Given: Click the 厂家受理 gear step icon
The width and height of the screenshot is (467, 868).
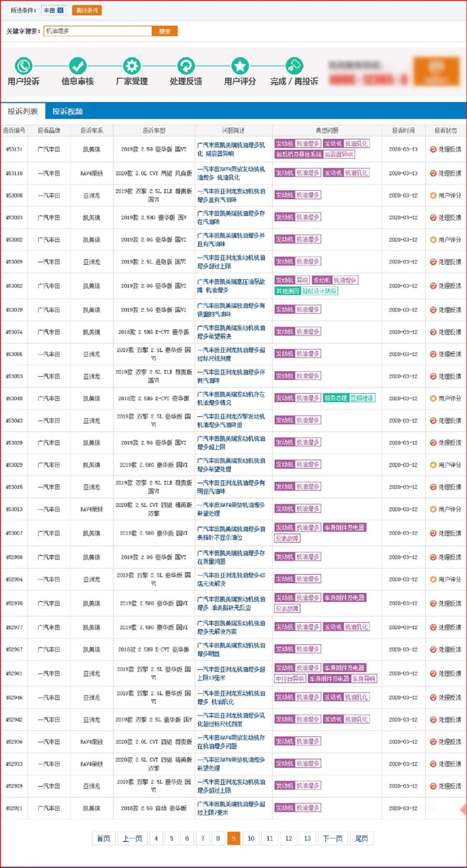Looking at the screenshot, I should click(132, 66).
